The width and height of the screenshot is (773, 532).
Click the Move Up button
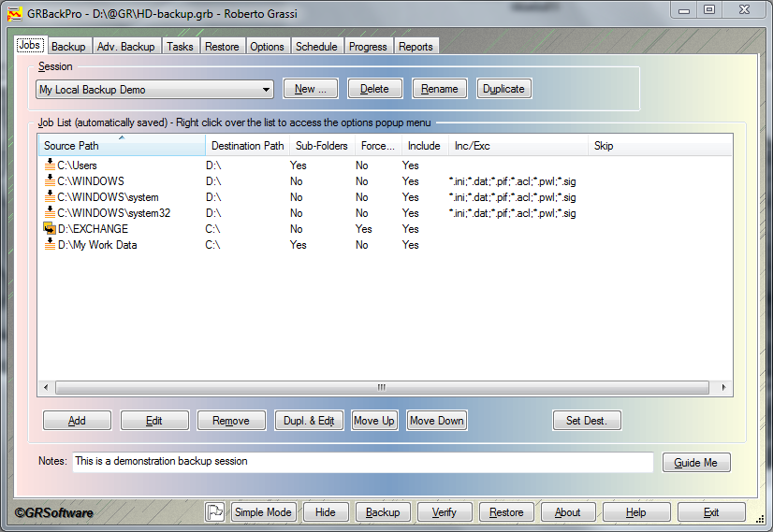click(x=374, y=421)
